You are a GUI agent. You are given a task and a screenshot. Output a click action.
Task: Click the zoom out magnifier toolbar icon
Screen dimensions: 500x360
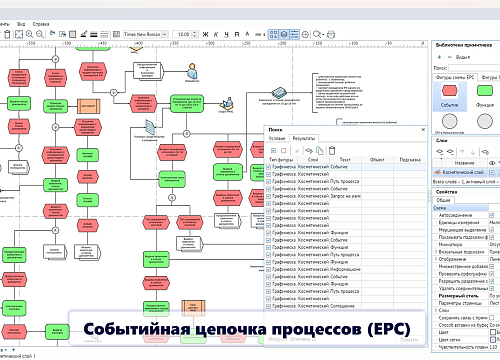[40, 34]
